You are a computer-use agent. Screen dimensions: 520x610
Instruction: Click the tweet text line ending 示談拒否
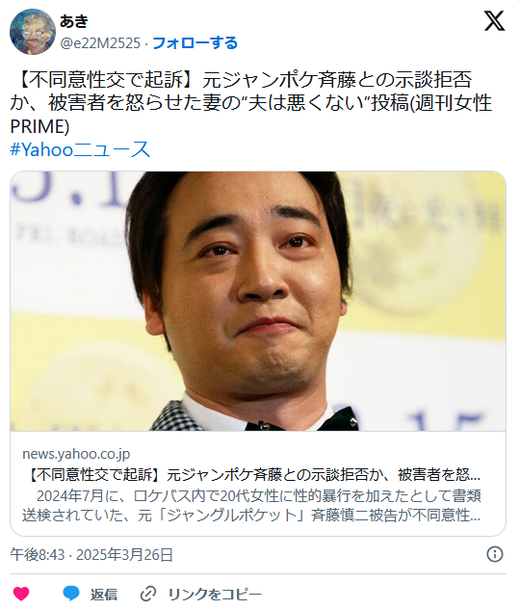click(242, 80)
